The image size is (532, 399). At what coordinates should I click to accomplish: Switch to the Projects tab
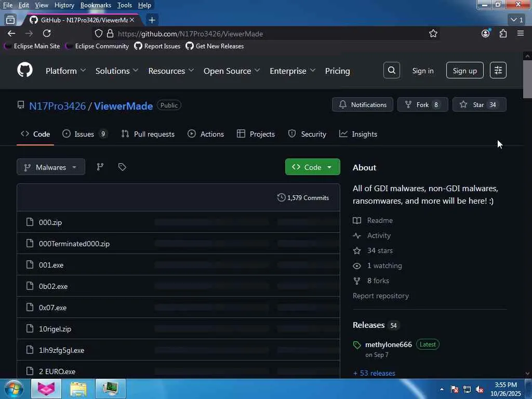pos(256,134)
